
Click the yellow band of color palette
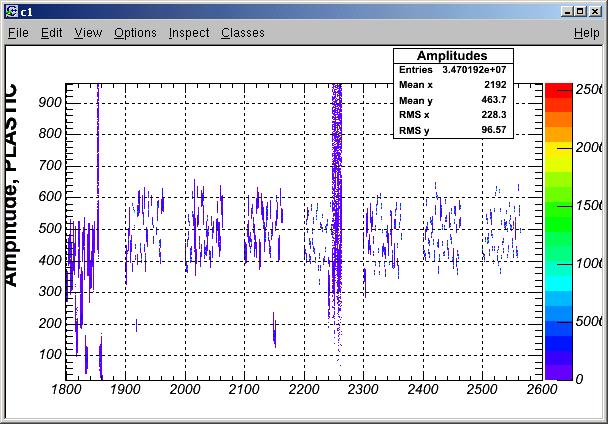click(x=558, y=149)
